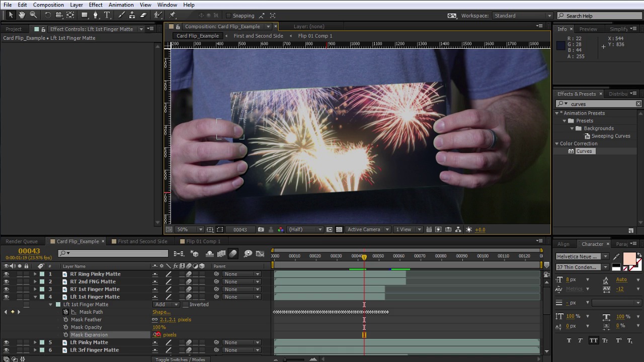The width and height of the screenshot is (644, 362).
Task: Enable Motion Blur for the composition
Action: pyautogui.click(x=233, y=254)
